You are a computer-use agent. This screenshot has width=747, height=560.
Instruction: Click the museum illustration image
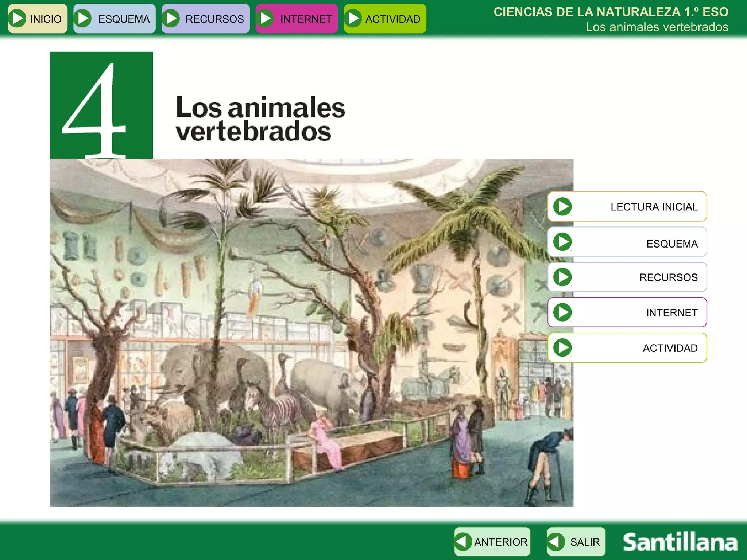311,332
